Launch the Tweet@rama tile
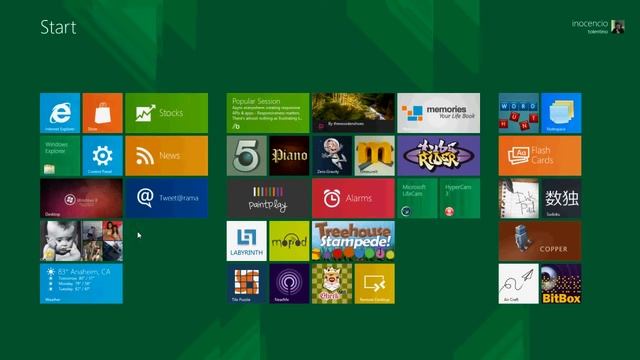640x360 pixels. (167, 198)
